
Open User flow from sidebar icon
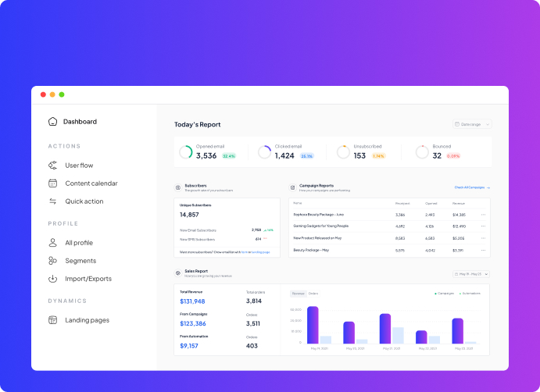(52, 166)
